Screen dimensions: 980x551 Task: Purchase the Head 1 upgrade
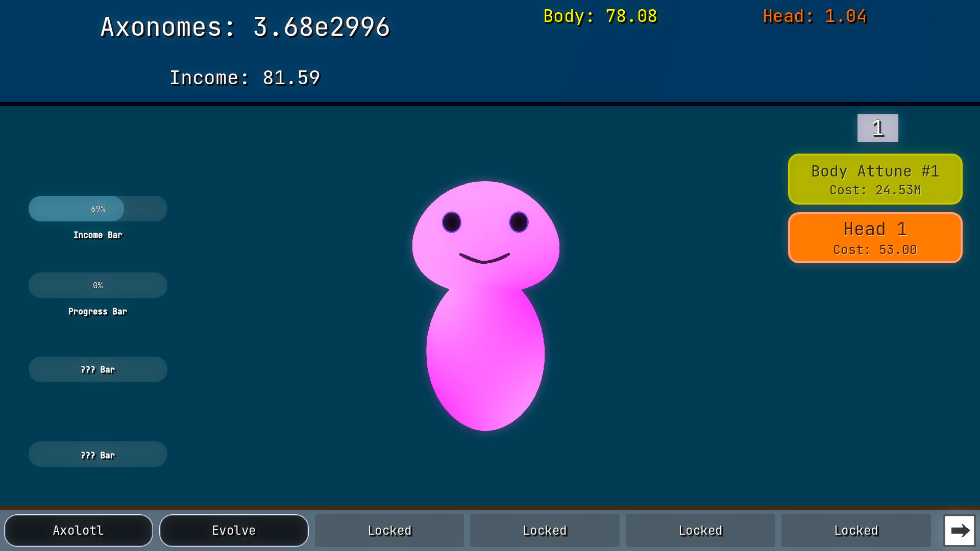coord(875,238)
